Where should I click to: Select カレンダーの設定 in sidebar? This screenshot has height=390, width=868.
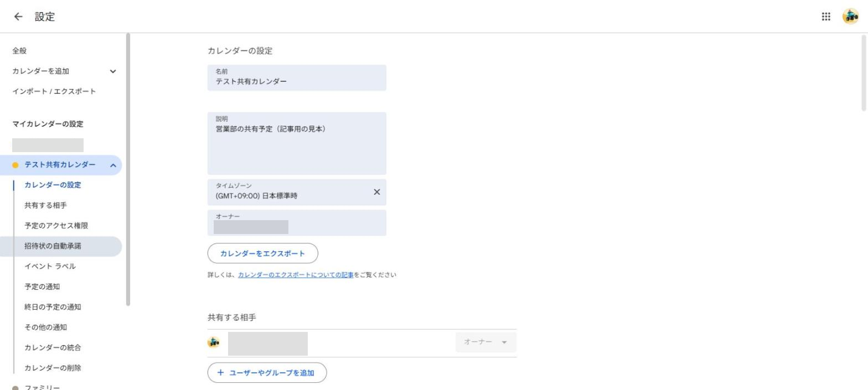[x=53, y=185]
